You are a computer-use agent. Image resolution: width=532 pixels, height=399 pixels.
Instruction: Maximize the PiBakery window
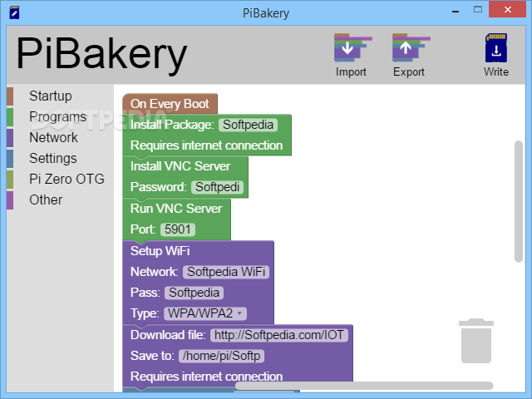(x=478, y=9)
